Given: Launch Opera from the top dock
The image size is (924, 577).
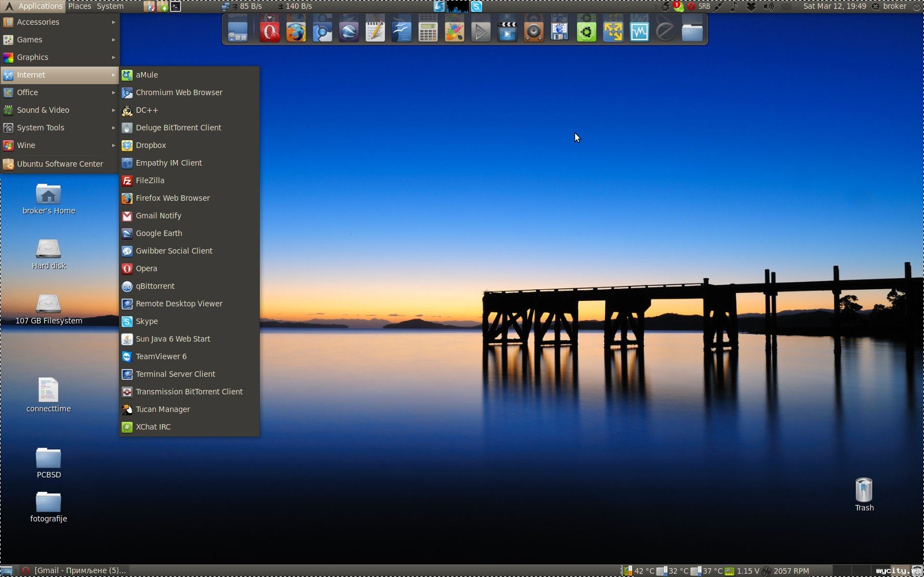Looking at the screenshot, I should point(269,31).
